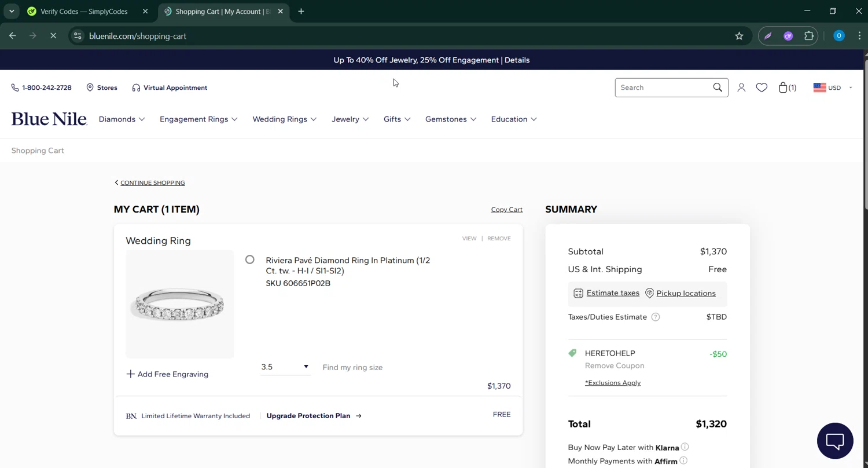This screenshot has height=468, width=868.
Task: Click Remove Coupon under HERETOHELP
Action: click(x=615, y=365)
